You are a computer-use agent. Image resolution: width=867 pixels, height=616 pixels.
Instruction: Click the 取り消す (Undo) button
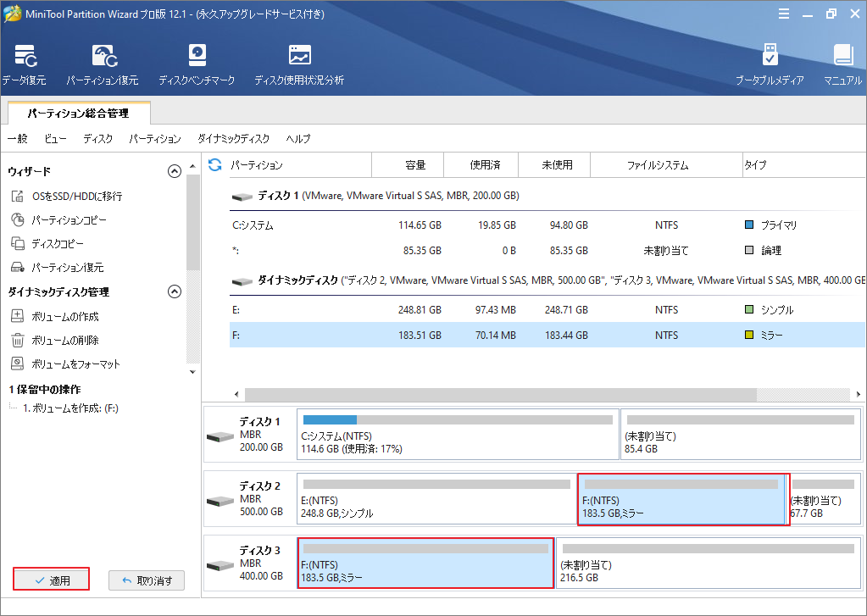(x=147, y=580)
